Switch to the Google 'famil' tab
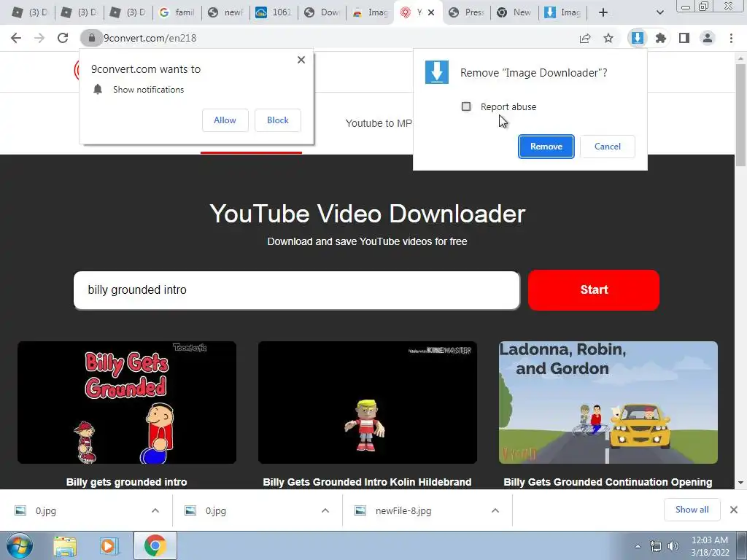 (x=177, y=12)
